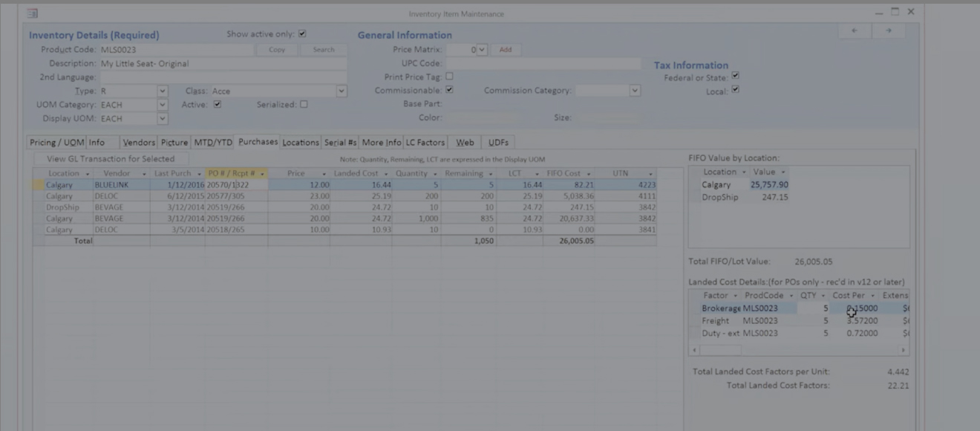Open the Commission Category dropdown
Viewport: 980px width, 431px height.
634,91
